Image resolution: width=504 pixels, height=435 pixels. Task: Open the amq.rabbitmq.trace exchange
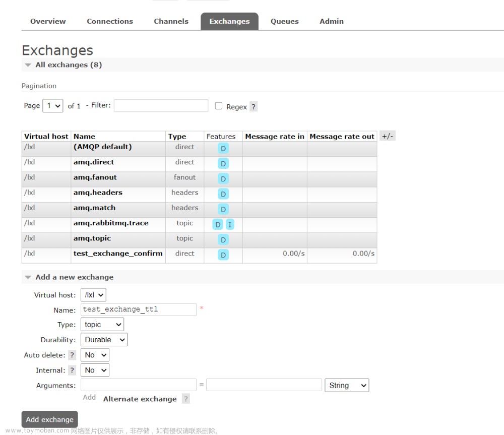tap(111, 223)
